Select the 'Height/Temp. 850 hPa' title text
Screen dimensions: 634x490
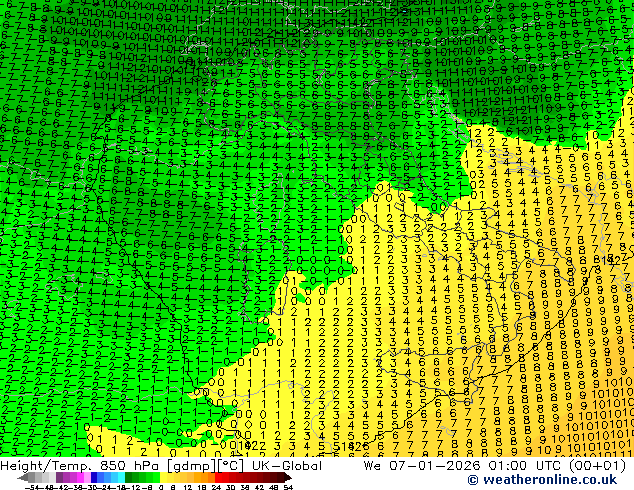81,466
